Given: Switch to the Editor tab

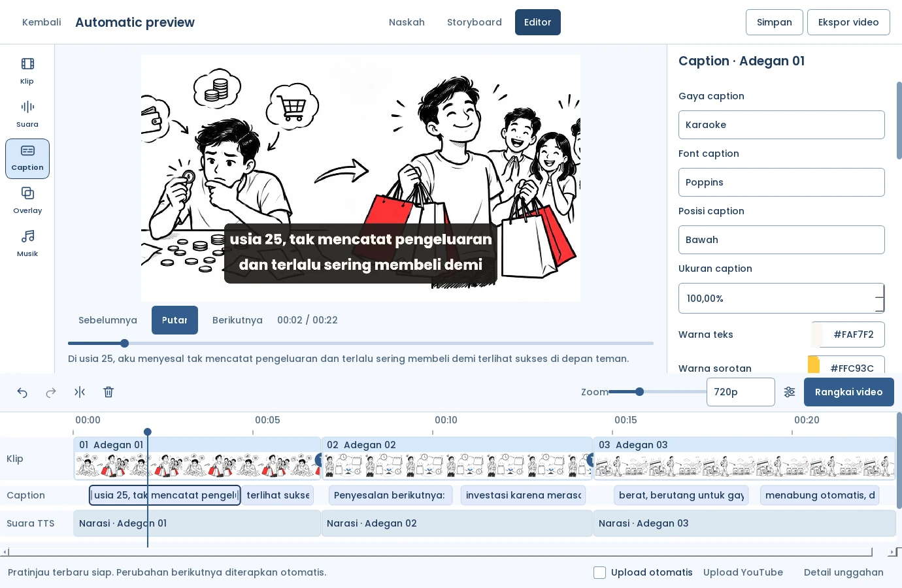Looking at the screenshot, I should click(x=538, y=22).
